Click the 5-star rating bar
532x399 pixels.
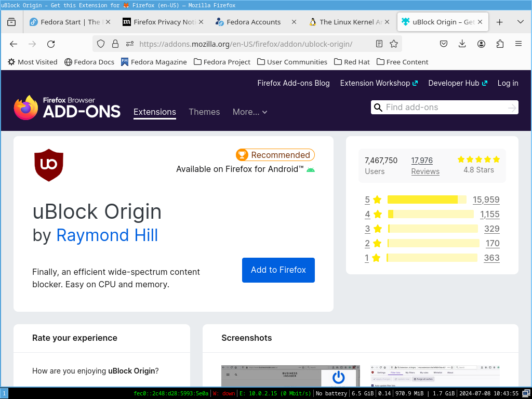click(x=427, y=199)
